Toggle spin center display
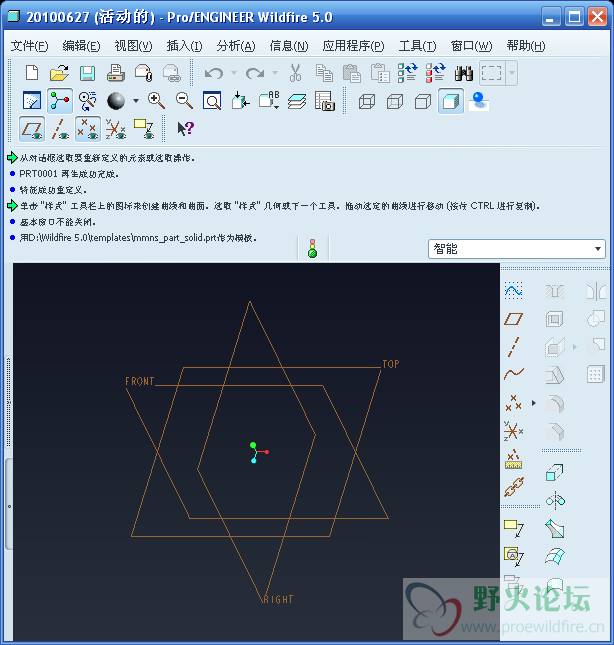This screenshot has width=614, height=645. click(60, 101)
